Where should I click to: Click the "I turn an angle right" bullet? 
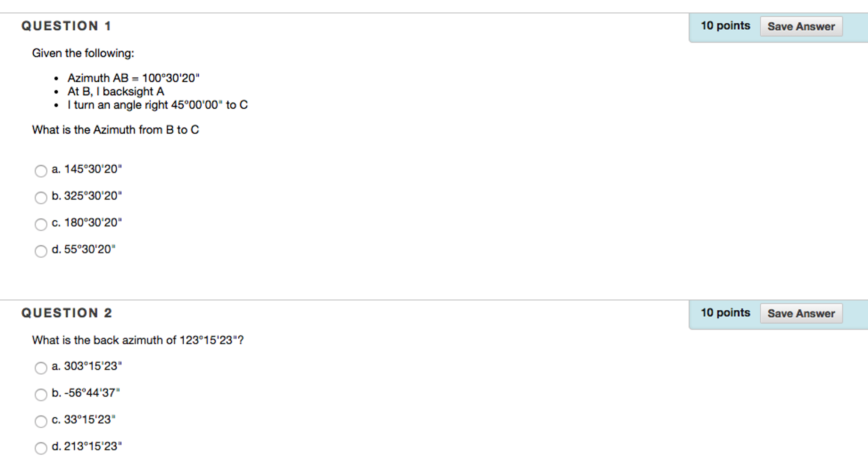(x=157, y=105)
